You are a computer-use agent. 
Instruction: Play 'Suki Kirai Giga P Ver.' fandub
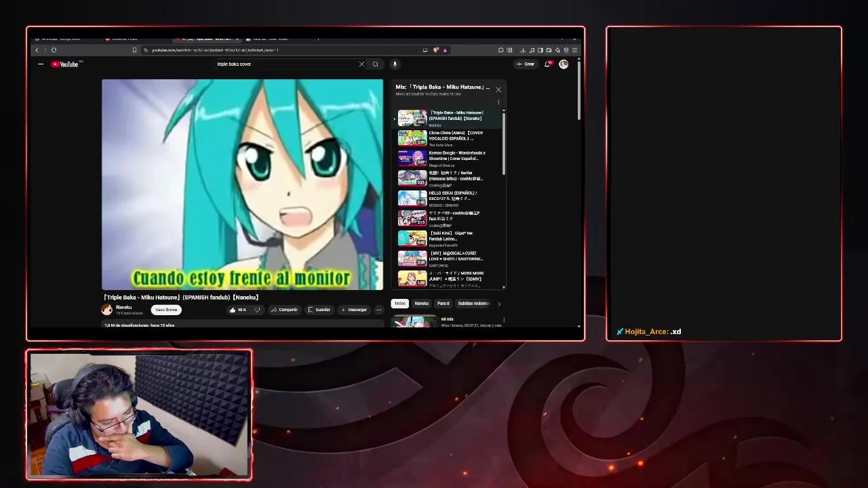(448, 239)
